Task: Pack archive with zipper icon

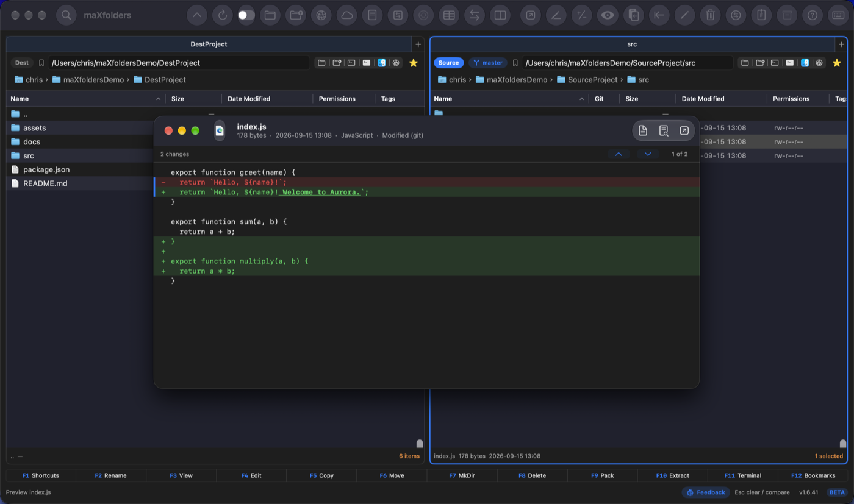Action: (x=761, y=15)
